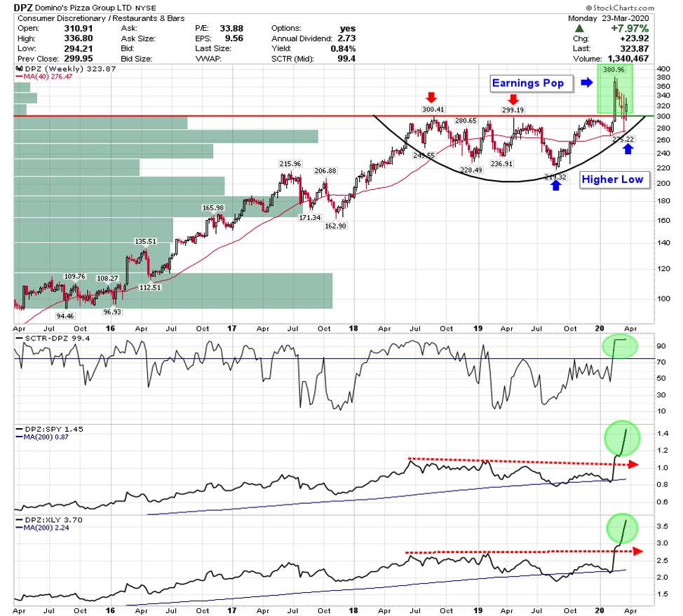Click the DPZ ticker symbol in header
The width and height of the screenshot is (683, 616).
click(x=25, y=8)
